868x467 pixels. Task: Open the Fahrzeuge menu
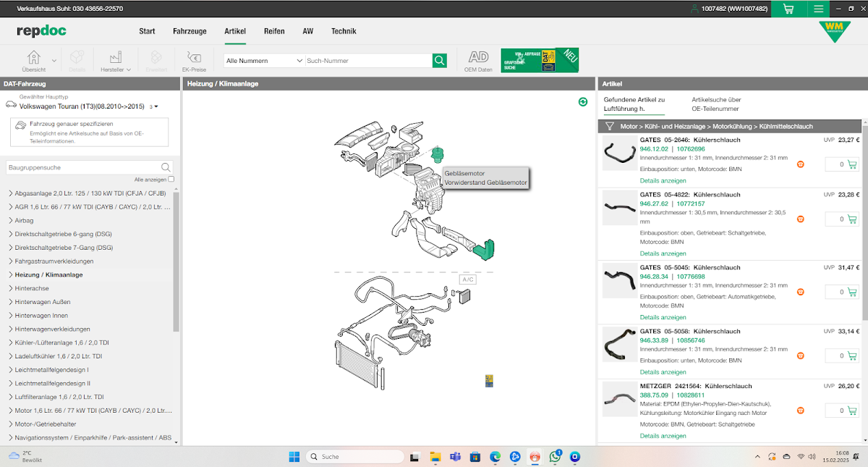[x=190, y=31]
